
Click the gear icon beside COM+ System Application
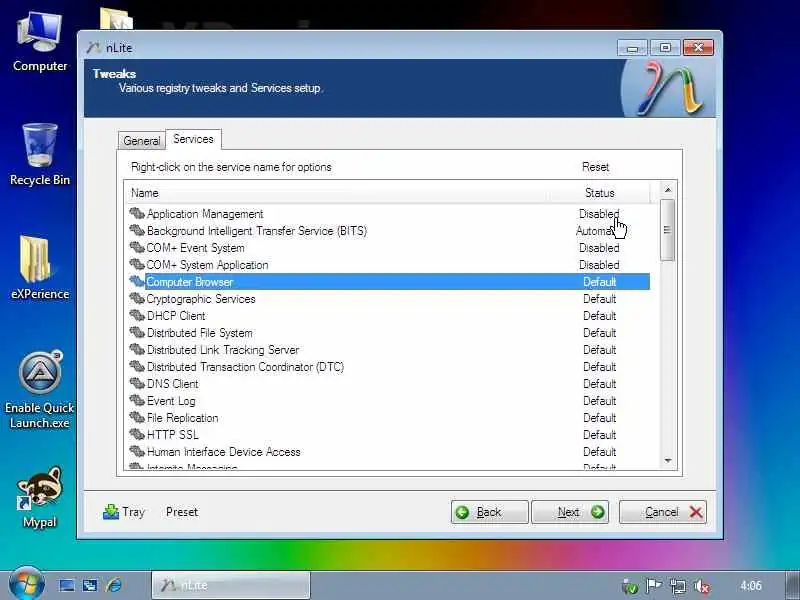137,264
